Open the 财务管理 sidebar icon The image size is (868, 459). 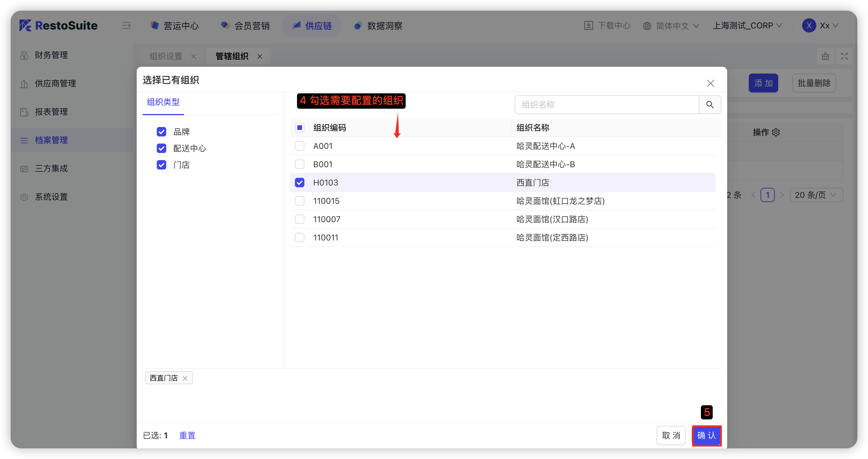[x=24, y=55]
